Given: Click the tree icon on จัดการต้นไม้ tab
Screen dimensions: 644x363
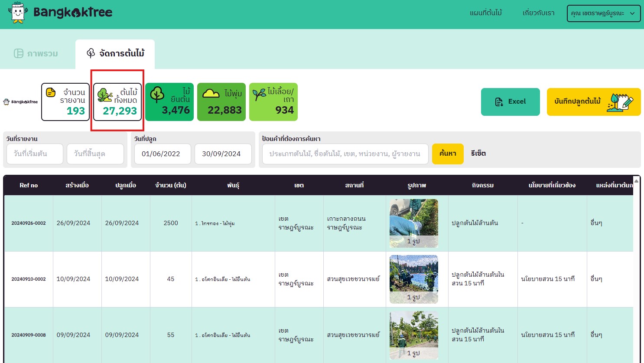Looking at the screenshot, I should pos(91,53).
